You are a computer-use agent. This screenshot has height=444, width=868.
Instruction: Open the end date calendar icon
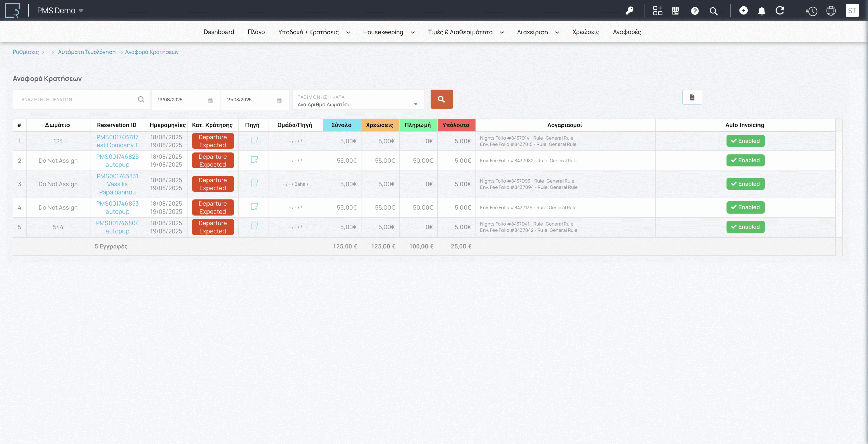(x=279, y=100)
